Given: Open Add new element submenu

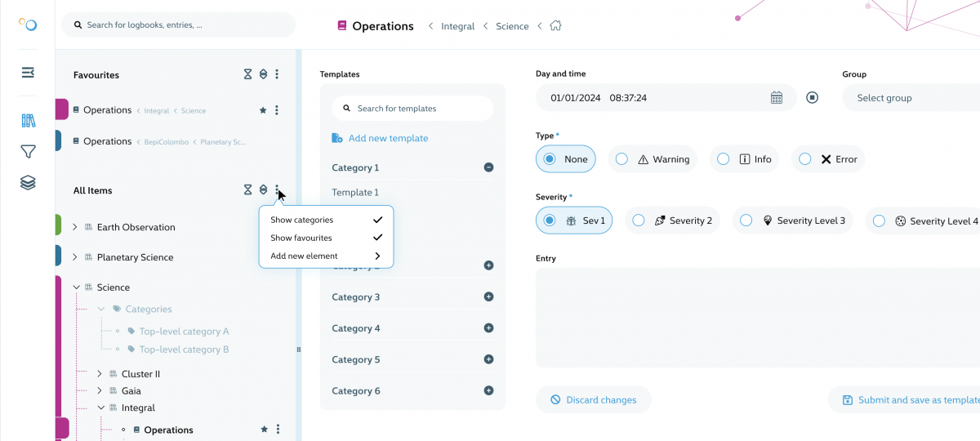Looking at the screenshot, I should tap(326, 256).
